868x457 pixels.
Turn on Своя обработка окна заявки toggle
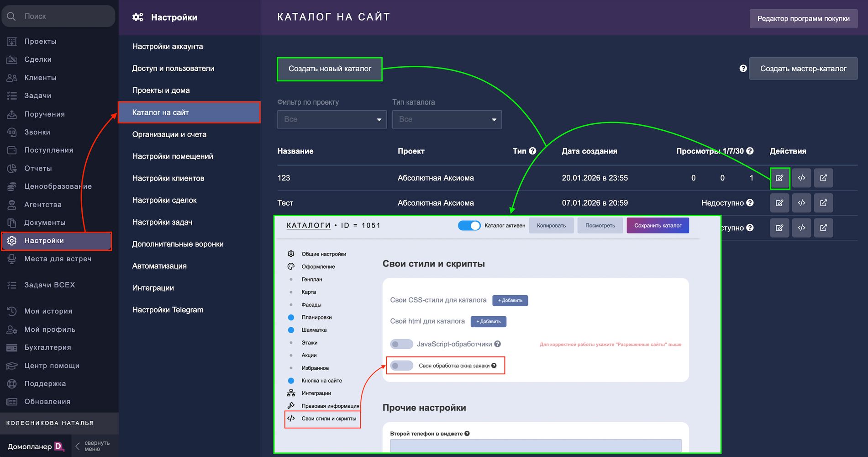[x=402, y=366]
